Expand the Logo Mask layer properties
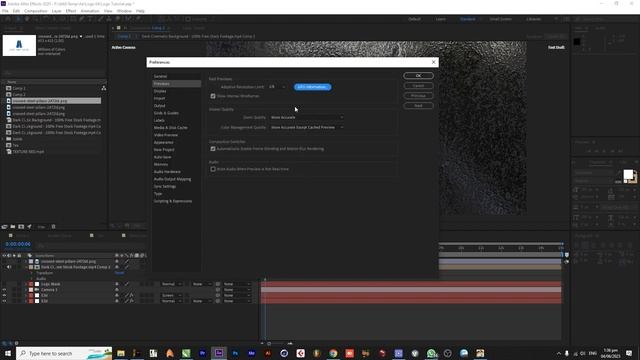Viewport: 640px width, 360px height. point(26,284)
